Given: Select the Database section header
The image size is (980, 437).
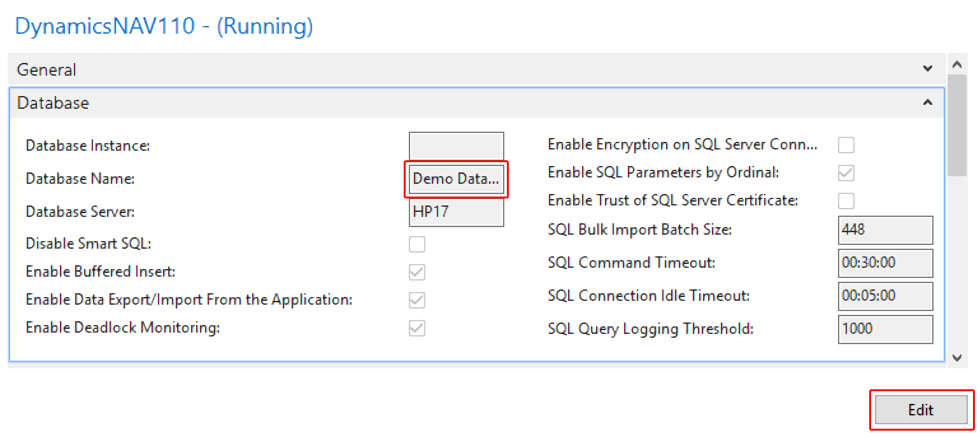Looking at the screenshot, I should tap(476, 102).
